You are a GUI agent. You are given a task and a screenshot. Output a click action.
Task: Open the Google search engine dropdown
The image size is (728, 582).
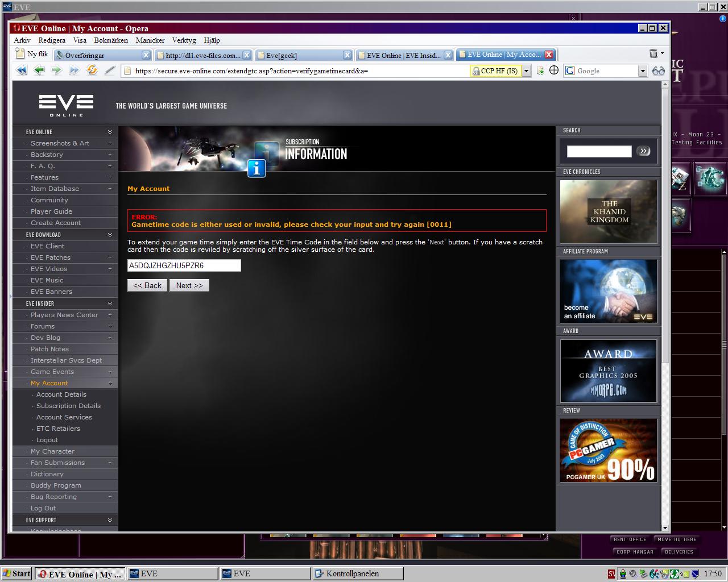[x=643, y=70]
